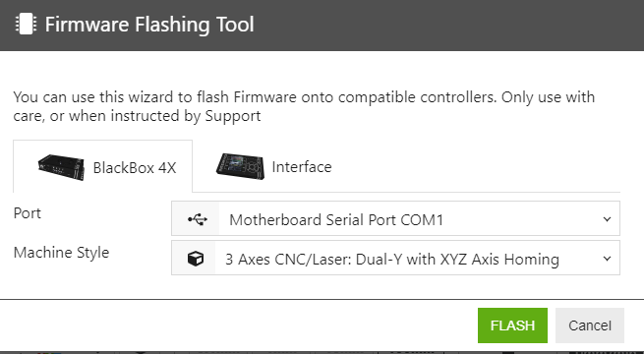
Task: Click the Machine Style field label
Action: pyautogui.click(x=61, y=253)
